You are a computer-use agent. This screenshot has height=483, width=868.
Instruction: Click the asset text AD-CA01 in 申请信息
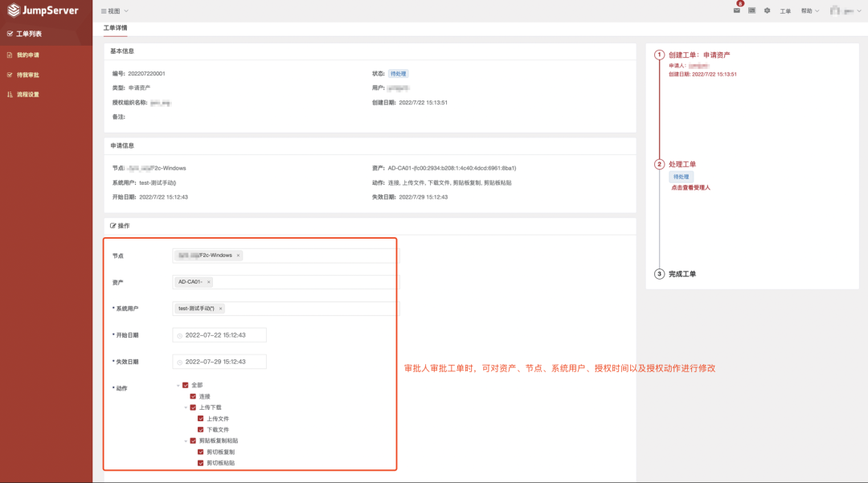click(x=452, y=168)
